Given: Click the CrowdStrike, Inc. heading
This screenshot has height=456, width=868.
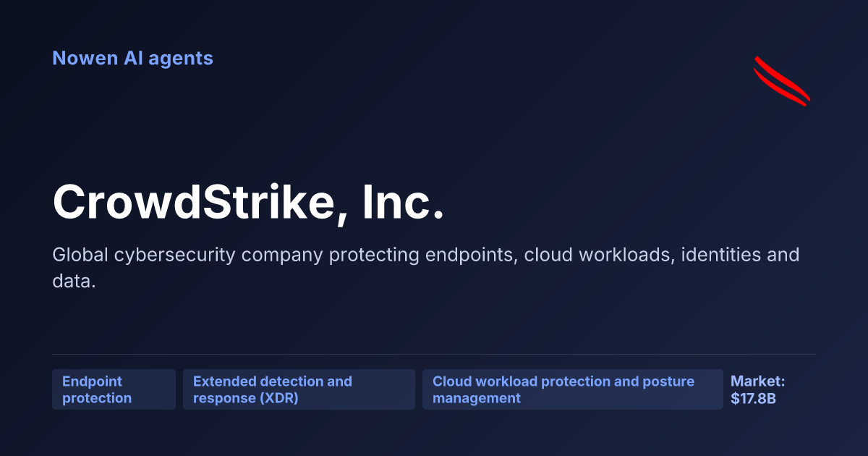Looking at the screenshot, I should (x=248, y=201).
